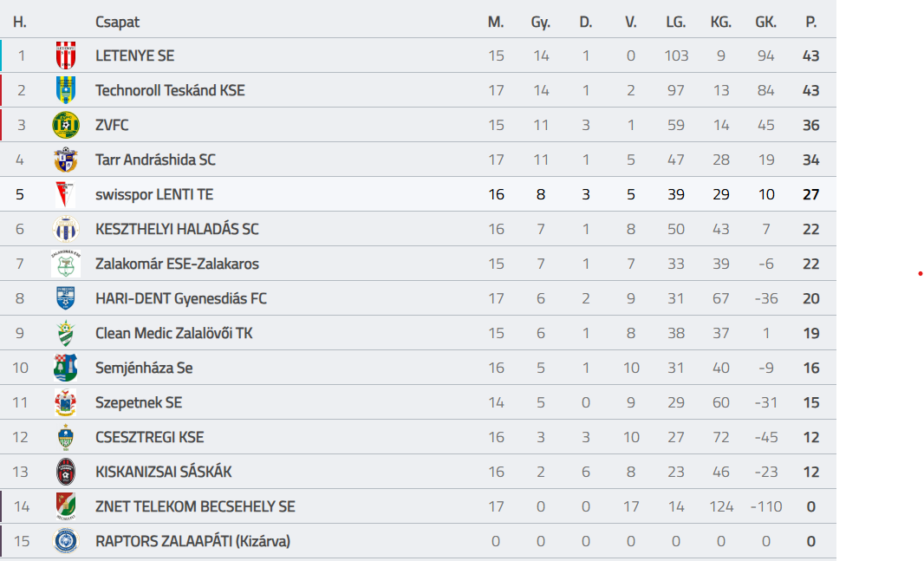Click the Zalakomár ESE-Zalakaros logo

(x=66, y=264)
